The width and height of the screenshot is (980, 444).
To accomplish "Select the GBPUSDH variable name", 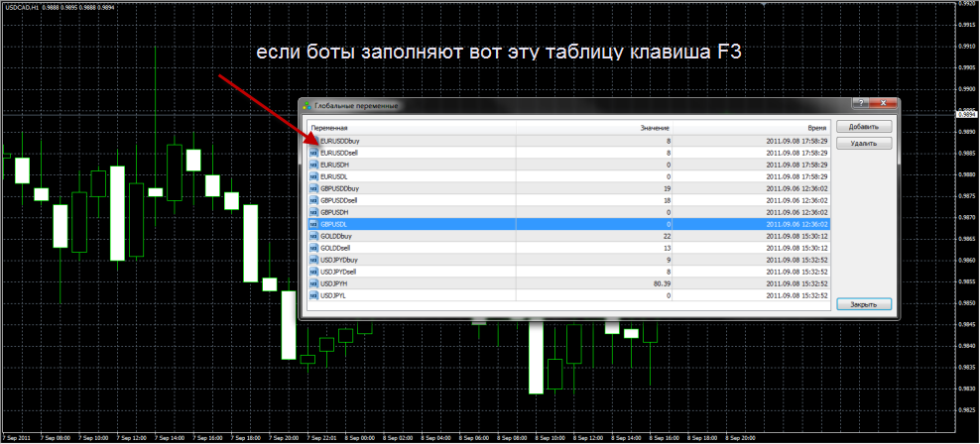I will pyautogui.click(x=334, y=212).
